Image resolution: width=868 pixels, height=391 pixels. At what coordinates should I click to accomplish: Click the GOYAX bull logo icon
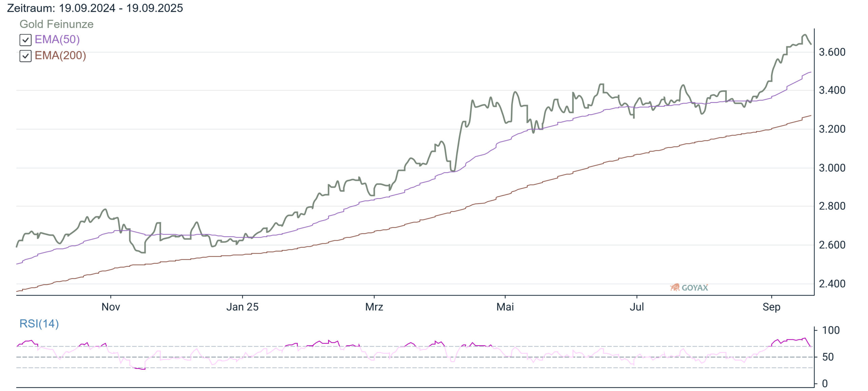coord(675,287)
